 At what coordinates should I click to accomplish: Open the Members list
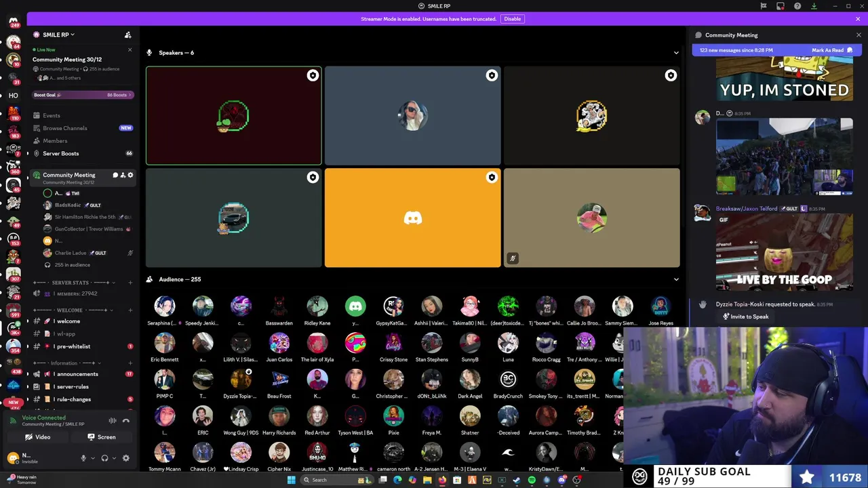(55, 141)
